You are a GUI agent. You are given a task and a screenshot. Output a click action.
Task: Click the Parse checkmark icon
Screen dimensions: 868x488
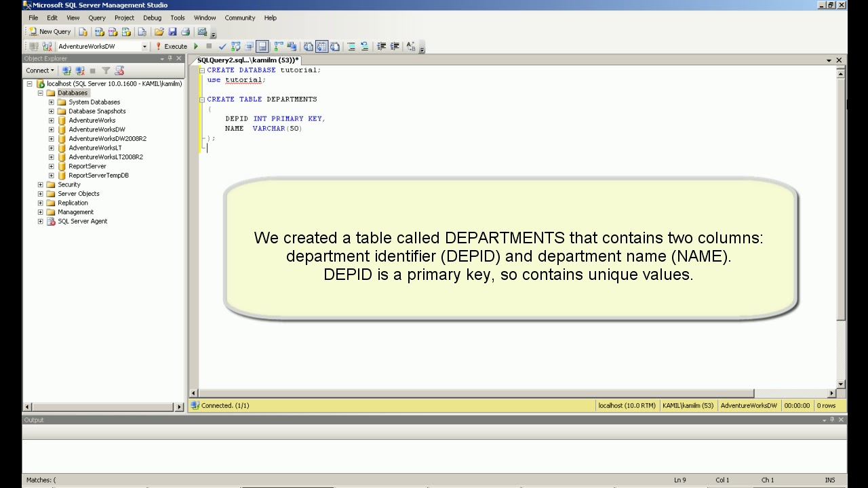[x=222, y=47]
